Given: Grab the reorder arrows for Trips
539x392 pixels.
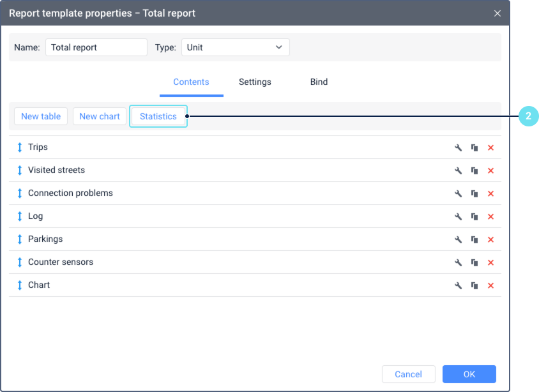Looking at the screenshot, I should click(20, 147).
